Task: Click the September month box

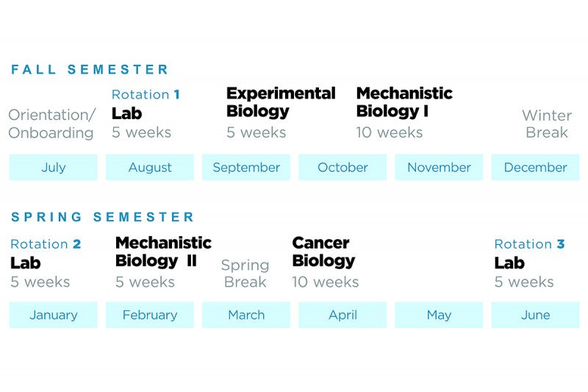Action: (246, 167)
